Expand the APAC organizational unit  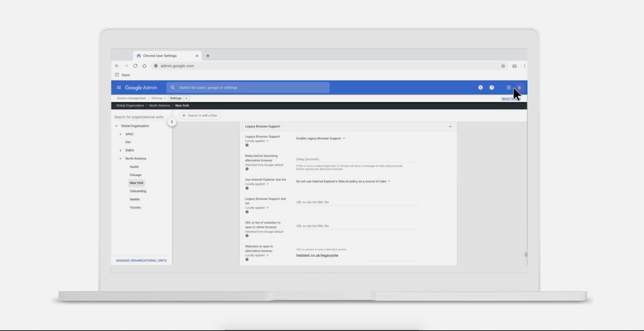point(120,134)
